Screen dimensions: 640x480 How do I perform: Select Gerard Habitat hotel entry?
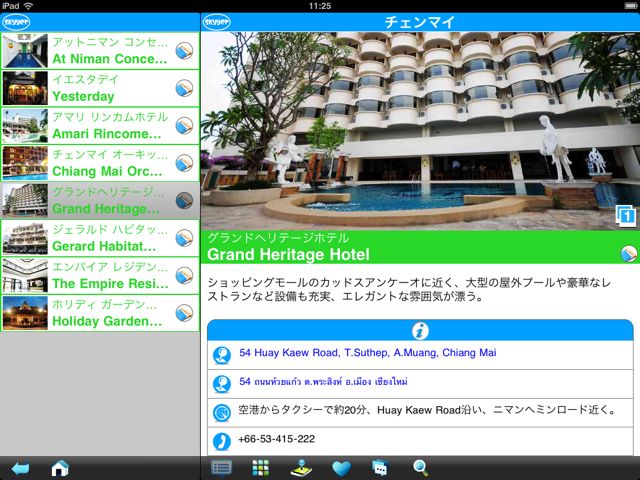(100, 238)
